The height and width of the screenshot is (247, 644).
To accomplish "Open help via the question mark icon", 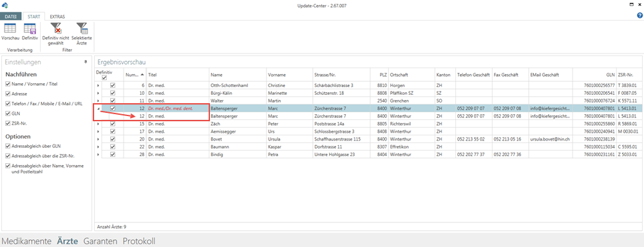I will coord(639,15).
